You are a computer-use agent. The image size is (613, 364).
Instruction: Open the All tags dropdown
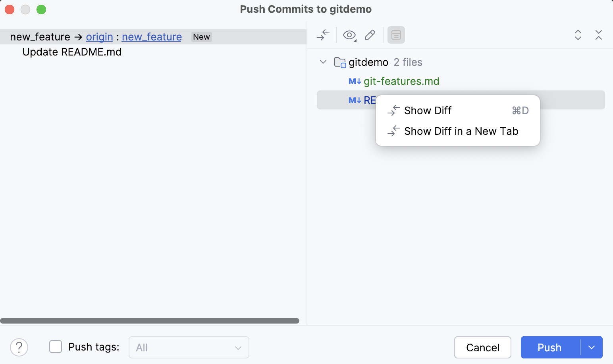(189, 347)
